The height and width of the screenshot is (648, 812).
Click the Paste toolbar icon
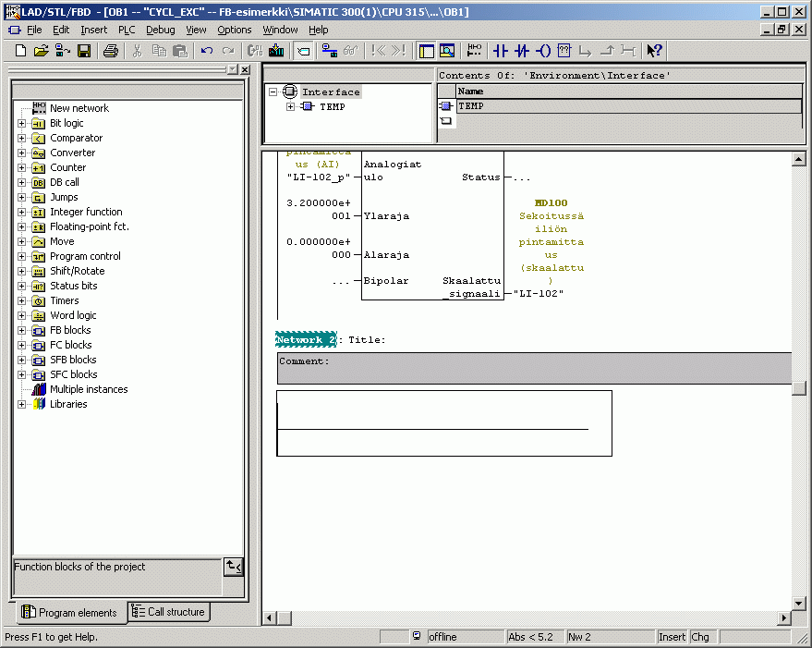(180, 51)
